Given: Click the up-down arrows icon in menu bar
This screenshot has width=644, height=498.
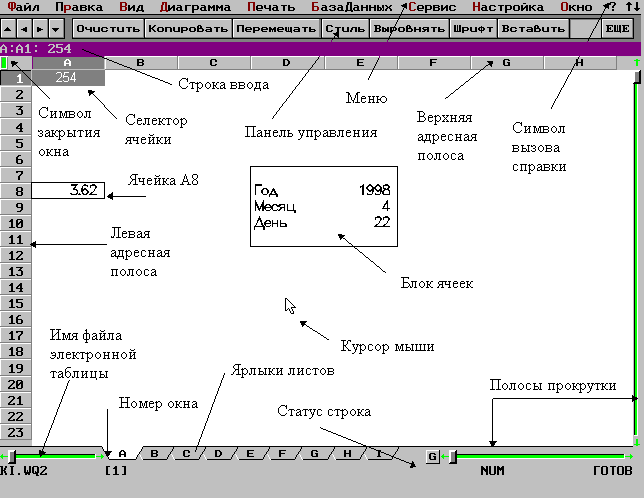Looking at the screenshot, I should 632,7.
